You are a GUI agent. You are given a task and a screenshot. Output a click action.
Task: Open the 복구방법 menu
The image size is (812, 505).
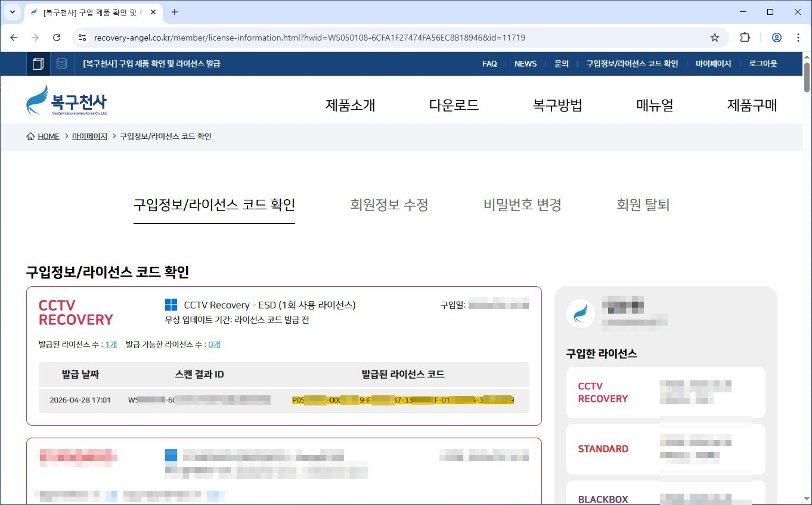(x=557, y=106)
